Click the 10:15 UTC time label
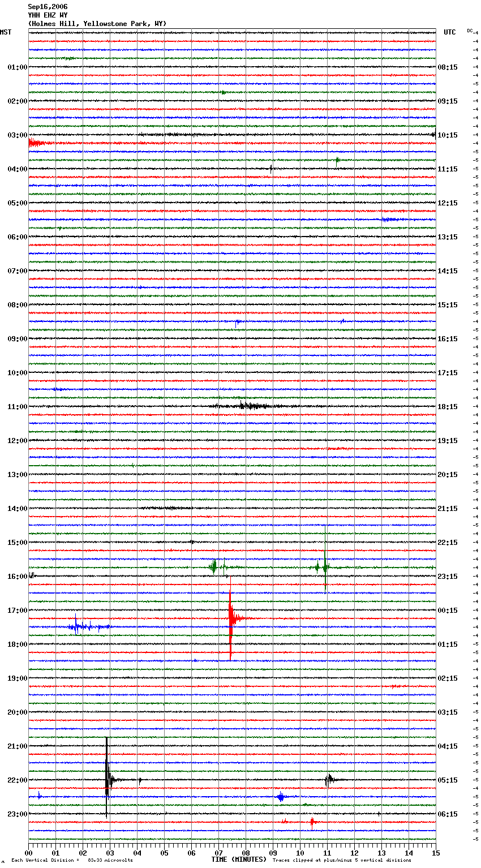The width and height of the screenshot is (481, 868). [448, 135]
